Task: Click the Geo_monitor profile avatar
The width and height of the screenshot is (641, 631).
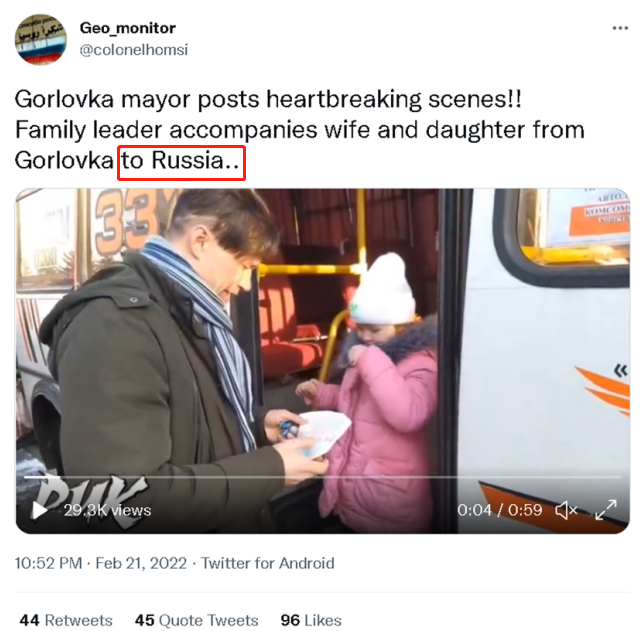Action: tap(40, 39)
